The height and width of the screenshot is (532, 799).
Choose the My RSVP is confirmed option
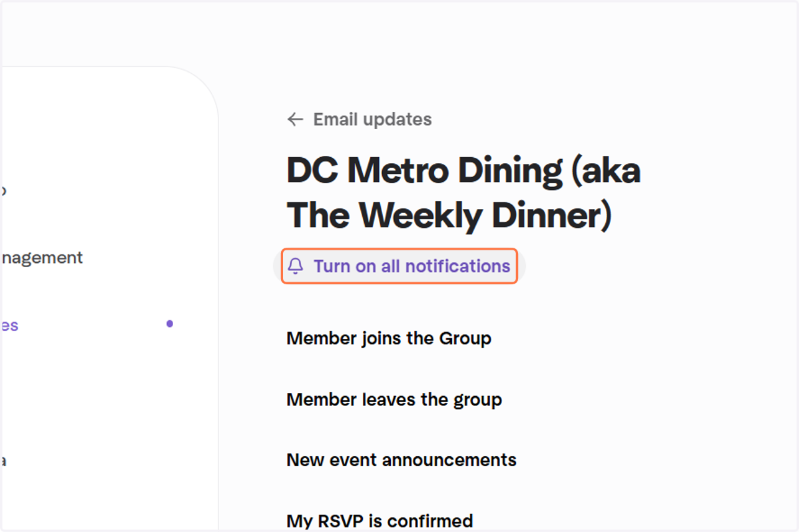[x=380, y=521]
